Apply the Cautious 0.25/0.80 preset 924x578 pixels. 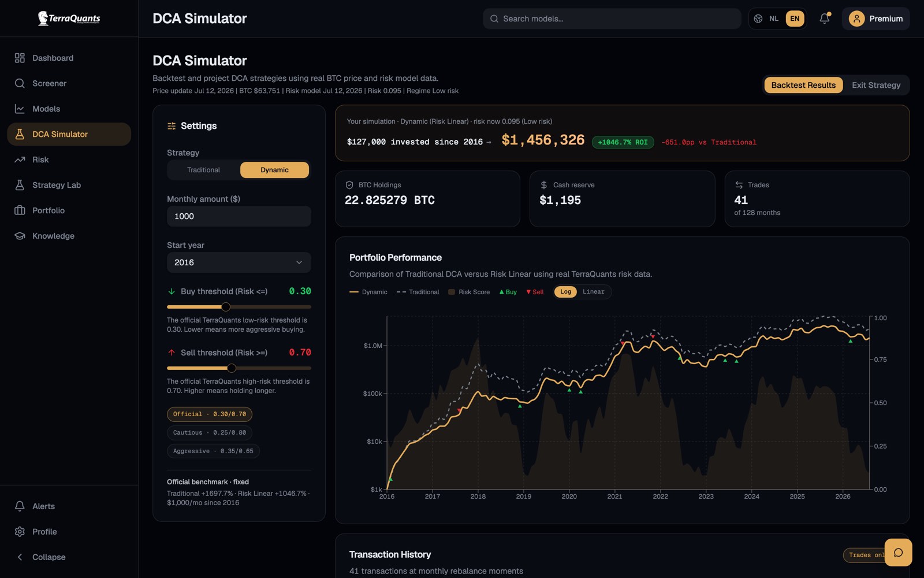pos(210,433)
